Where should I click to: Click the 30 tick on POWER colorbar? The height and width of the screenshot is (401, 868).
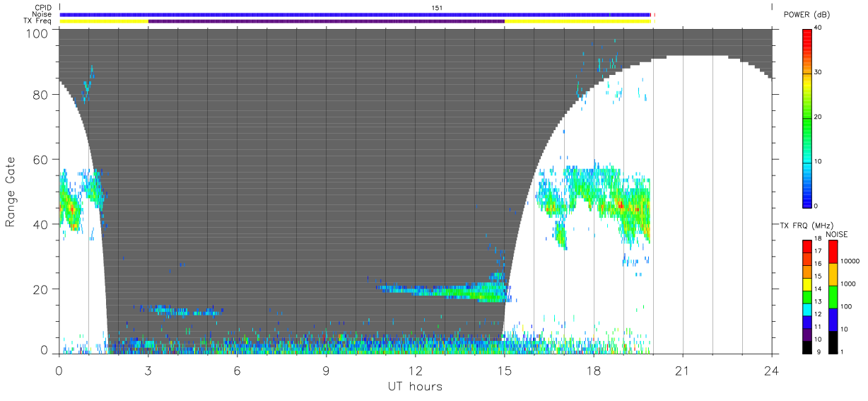tap(818, 72)
